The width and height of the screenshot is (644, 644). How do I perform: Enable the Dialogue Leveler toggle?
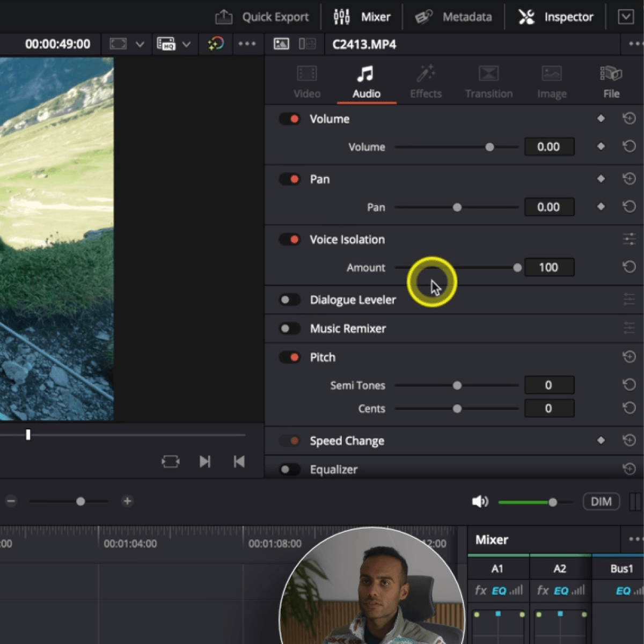(x=290, y=299)
